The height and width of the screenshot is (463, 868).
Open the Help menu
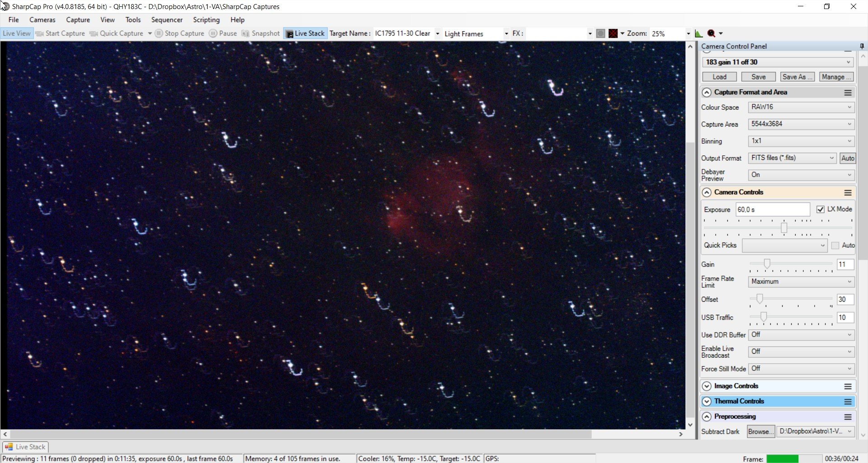point(237,20)
